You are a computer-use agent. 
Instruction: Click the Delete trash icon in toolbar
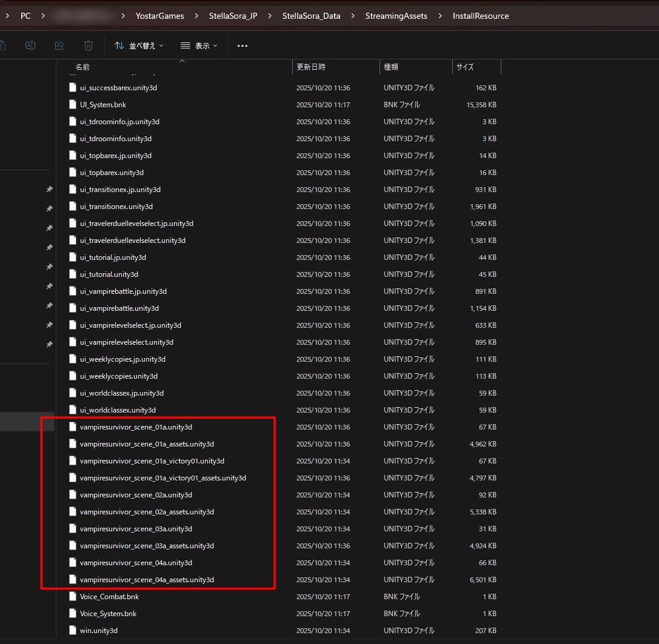(x=89, y=45)
